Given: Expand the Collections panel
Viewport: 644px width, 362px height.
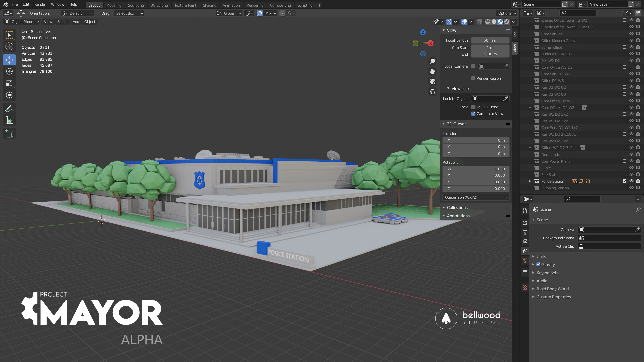Looking at the screenshot, I should point(457,207).
